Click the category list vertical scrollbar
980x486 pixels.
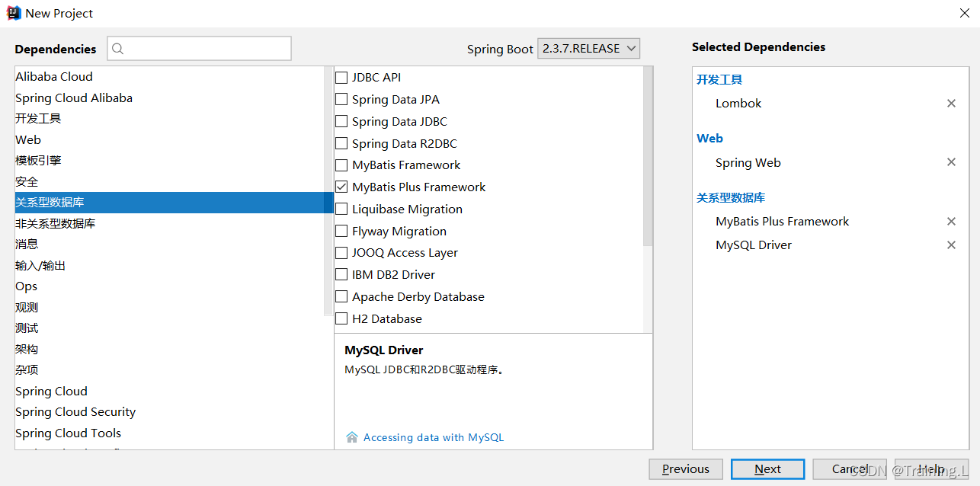click(x=329, y=190)
